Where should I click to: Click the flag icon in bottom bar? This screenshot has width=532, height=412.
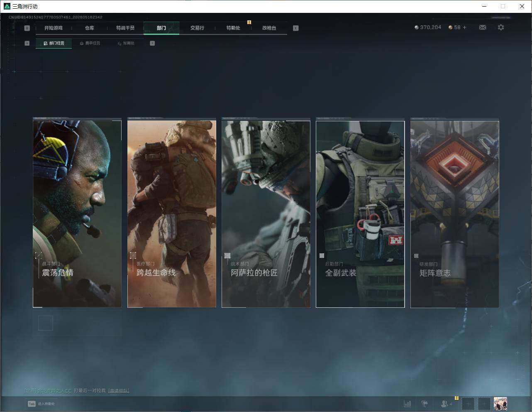425,404
